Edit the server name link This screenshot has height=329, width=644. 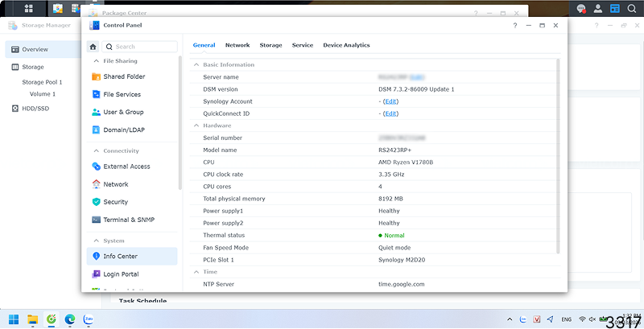point(417,77)
